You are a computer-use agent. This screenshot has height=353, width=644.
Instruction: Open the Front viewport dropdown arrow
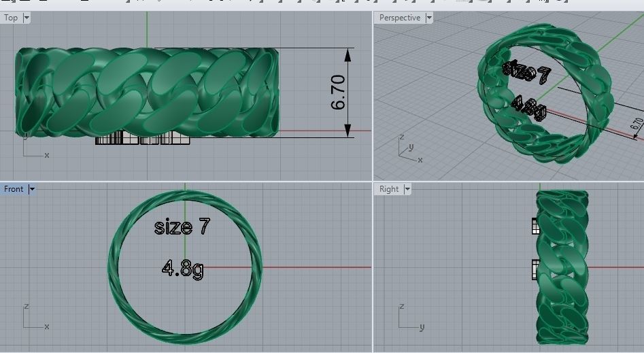point(32,189)
